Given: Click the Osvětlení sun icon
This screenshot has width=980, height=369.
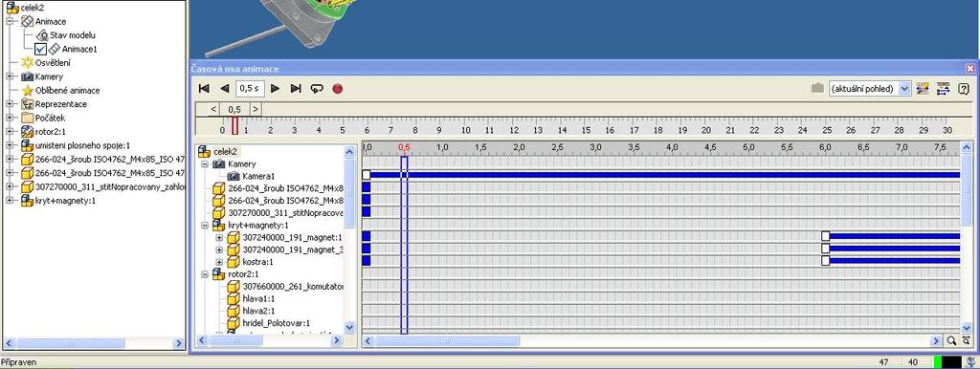Looking at the screenshot, I should click(27, 62).
